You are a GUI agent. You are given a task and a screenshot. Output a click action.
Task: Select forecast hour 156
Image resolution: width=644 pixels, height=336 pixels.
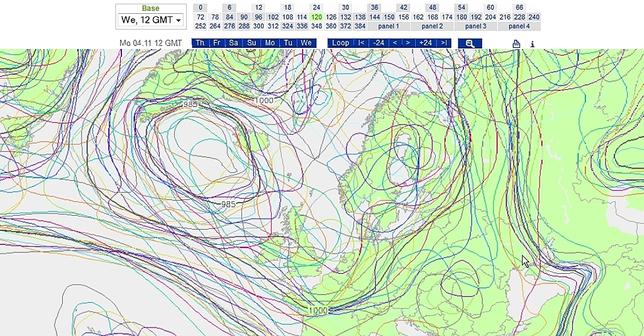pyautogui.click(x=404, y=17)
